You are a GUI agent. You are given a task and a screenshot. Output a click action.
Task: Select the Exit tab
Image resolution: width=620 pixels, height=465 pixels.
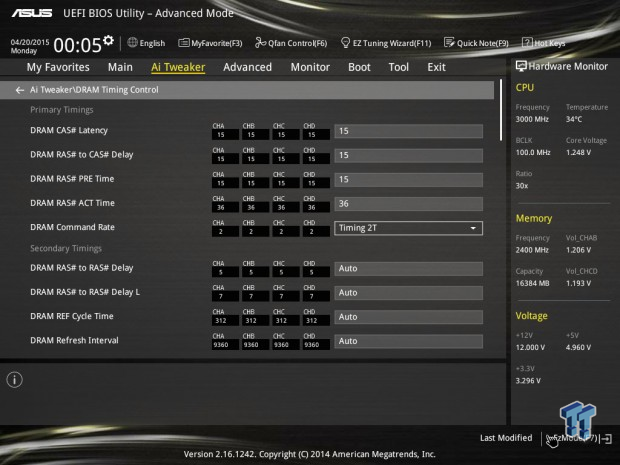[x=437, y=67]
